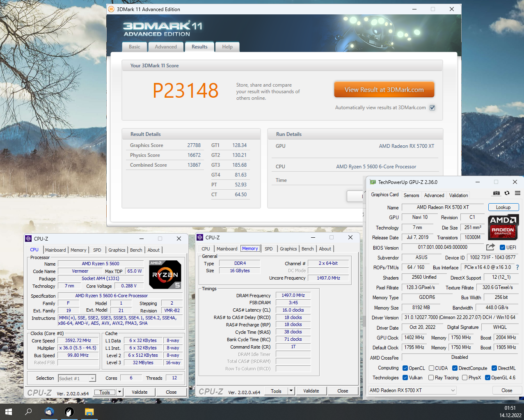Toggle the Ray Tracing checkbox
This screenshot has height=420, width=524.
coord(431,378)
